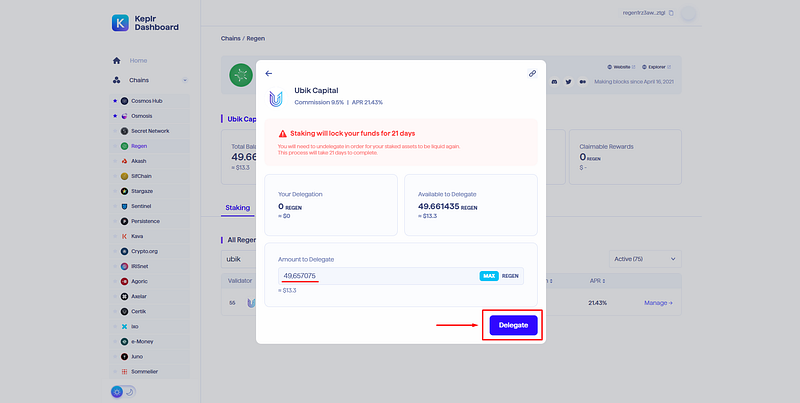Open Regen Twitter icon
Screen dimensions: 800x403
click(568, 82)
